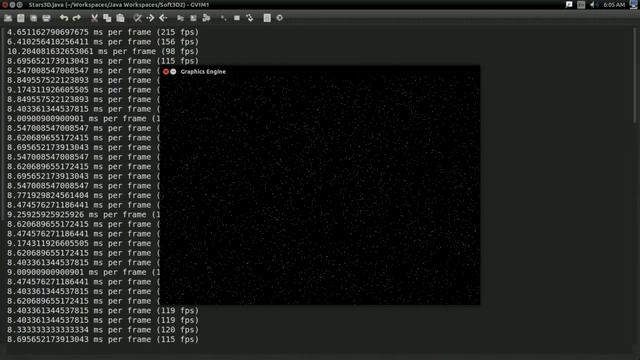Redo the last undone change
This screenshot has height=360, width=640.
pyautogui.click(x=76, y=18)
